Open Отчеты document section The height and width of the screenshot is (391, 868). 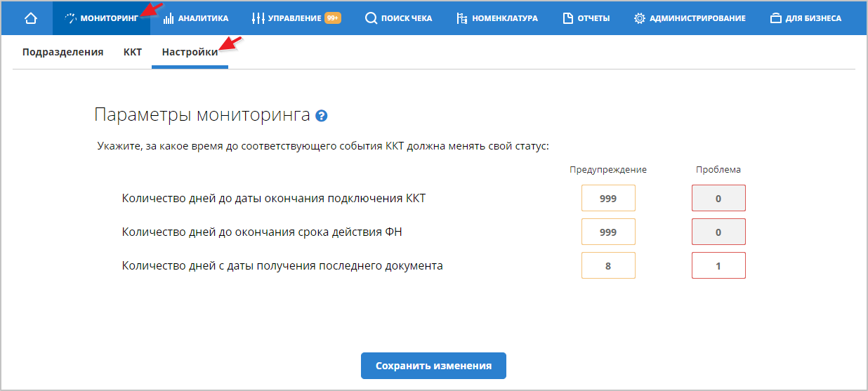pos(586,18)
